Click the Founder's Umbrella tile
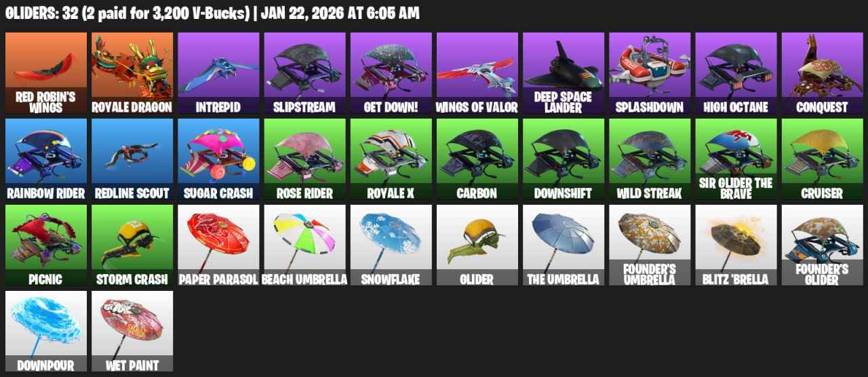The image size is (868, 377). [x=650, y=245]
